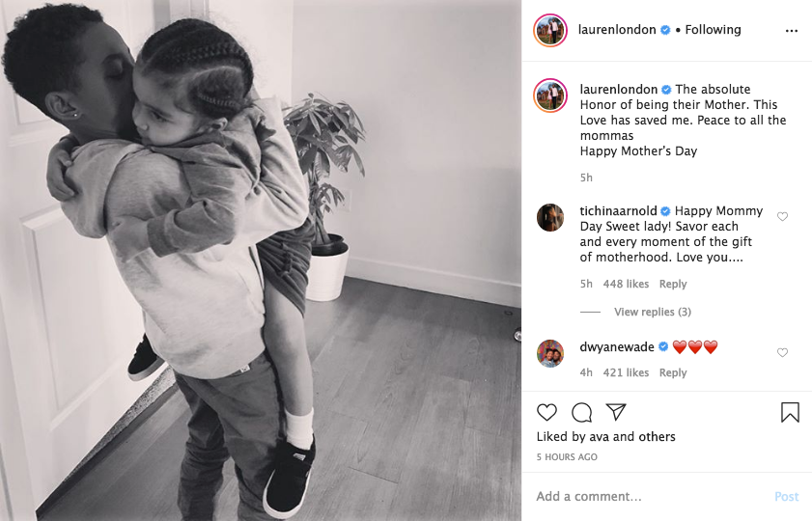Open laurenlondon username in header

pos(617,30)
